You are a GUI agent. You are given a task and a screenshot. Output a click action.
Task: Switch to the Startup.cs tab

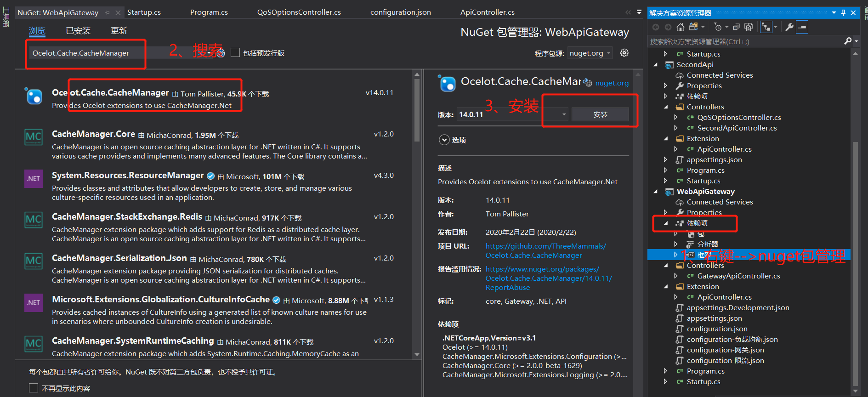(x=144, y=12)
